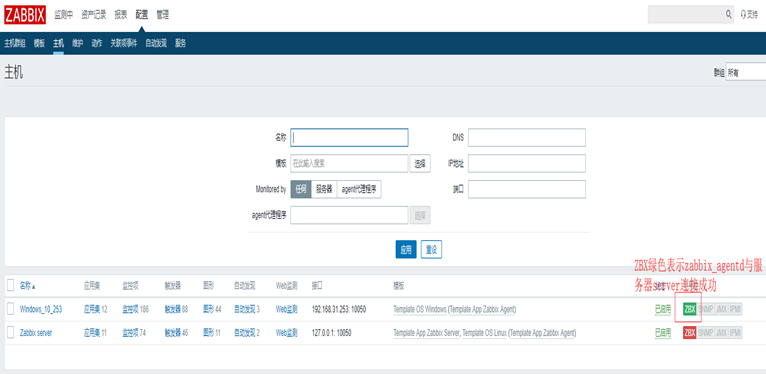Click the search magnifier icon

[x=728, y=15]
